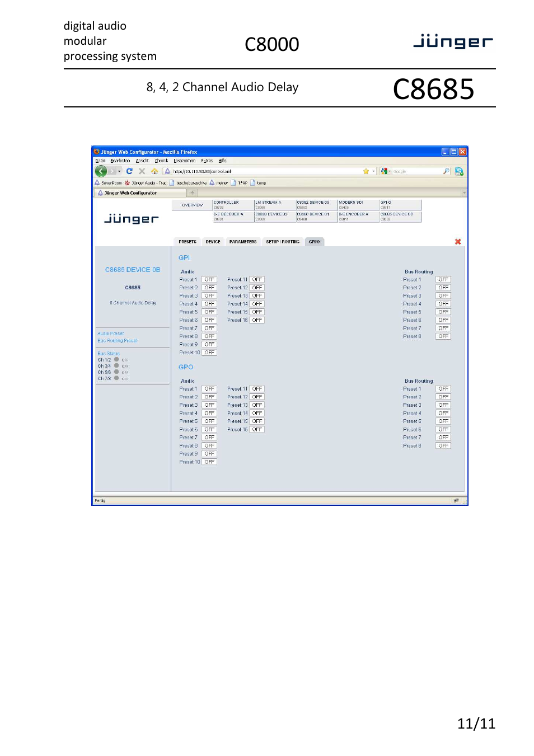The width and height of the screenshot is (534, 756).
Task: Reload the page with the refresh icon
Action: point(129,171)
